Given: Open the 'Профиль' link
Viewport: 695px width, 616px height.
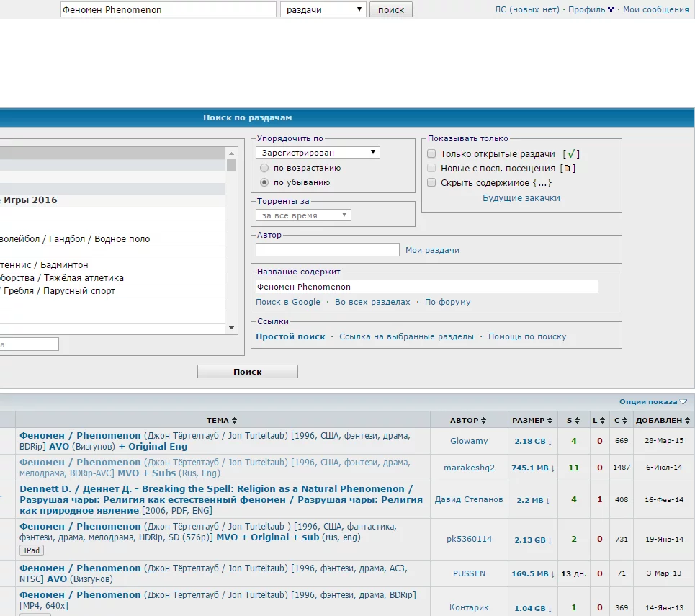Looking at the screenshot, I should pyautogui.click(x=586, y=9).
